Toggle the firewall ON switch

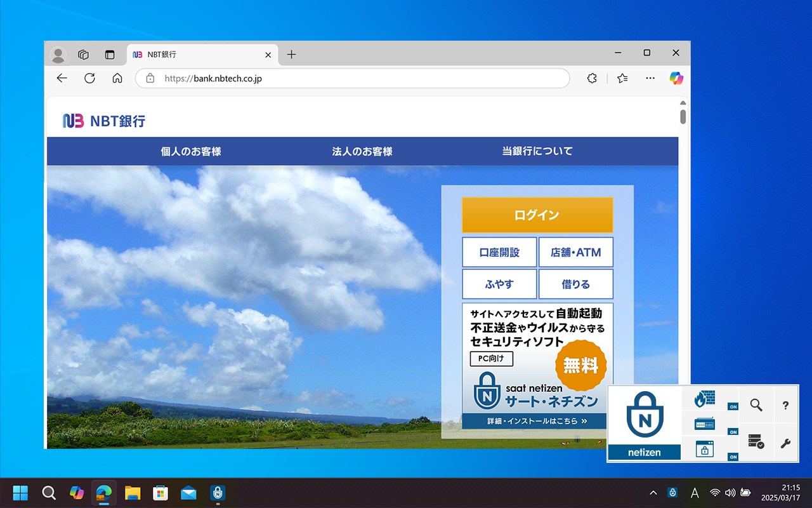[733, 406]
